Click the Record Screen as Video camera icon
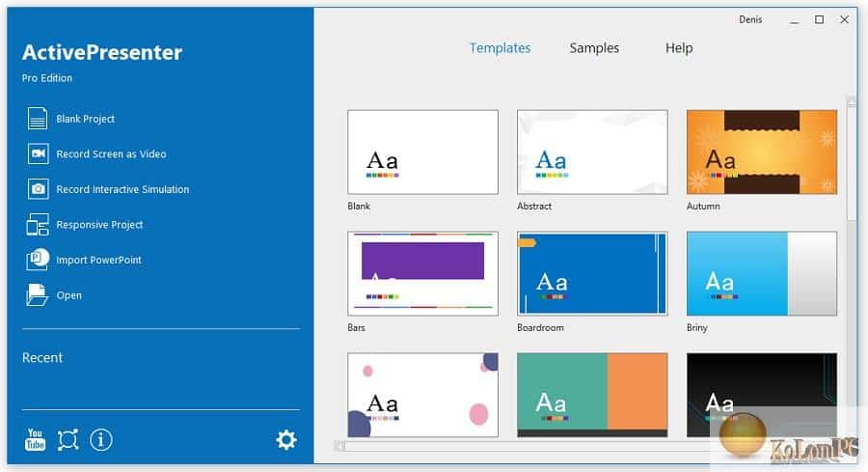The width and height of the screenshot is (868, 472). tap(39, 153)
